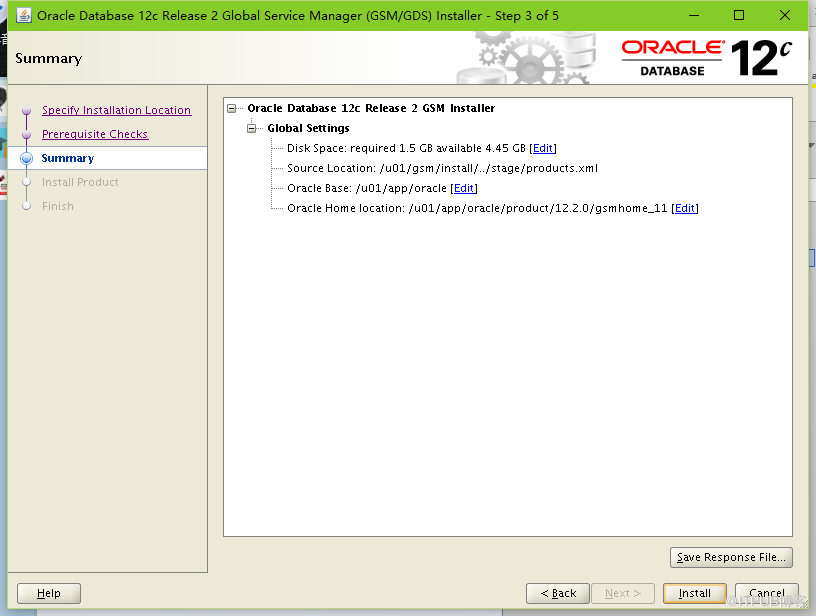Edit the Oracle Home location
Viewport: 816px width, 616px height.
(x=684, y=208)
